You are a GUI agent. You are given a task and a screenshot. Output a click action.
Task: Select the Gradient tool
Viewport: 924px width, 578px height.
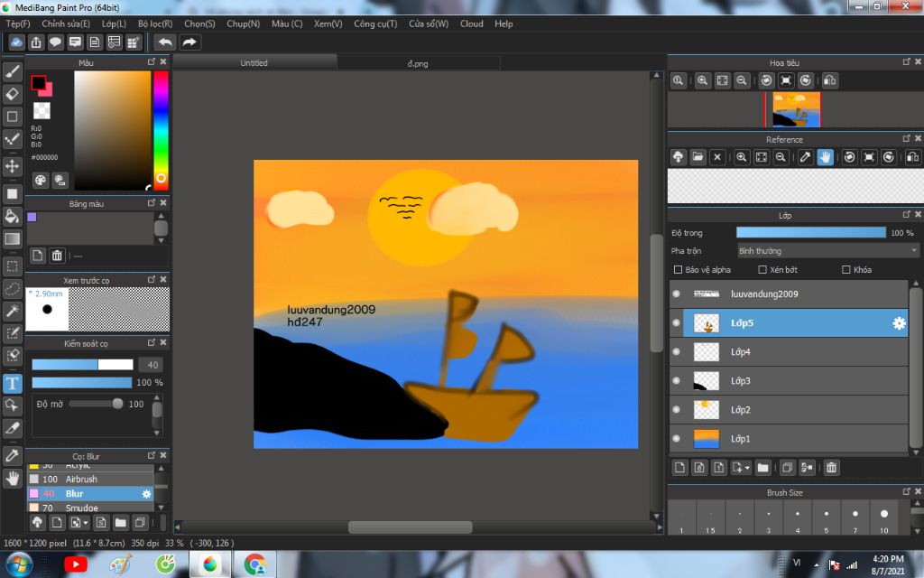[13, 238]
